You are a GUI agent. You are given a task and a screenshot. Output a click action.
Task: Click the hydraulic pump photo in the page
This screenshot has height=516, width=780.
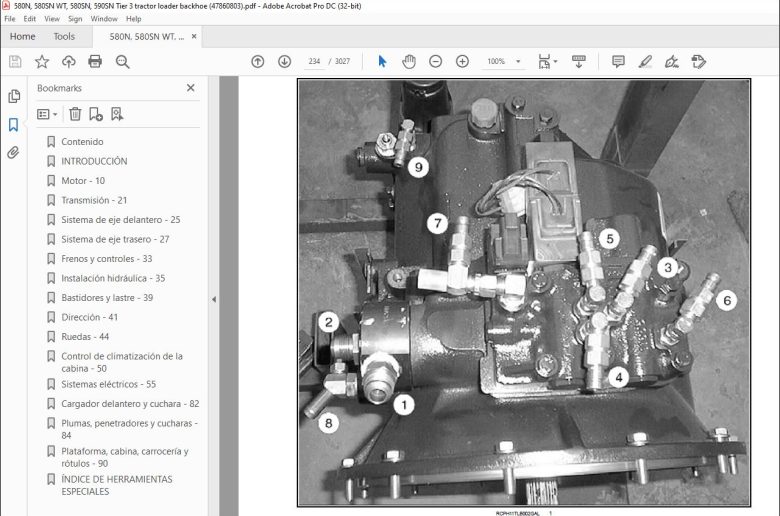point(524,293)
